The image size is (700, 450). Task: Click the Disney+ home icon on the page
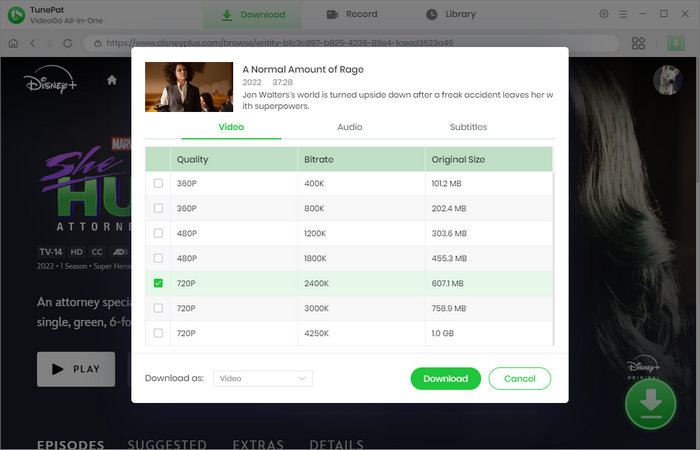coord(112,80)
